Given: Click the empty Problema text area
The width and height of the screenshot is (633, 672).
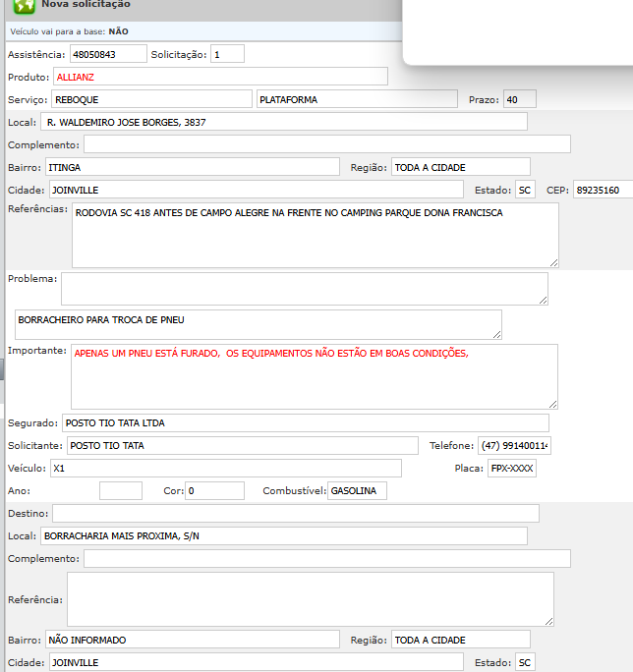Looking at the screenshot, I should coord(305,289).
